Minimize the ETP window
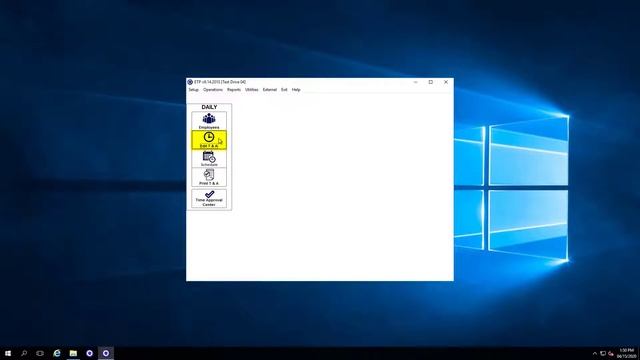 point(416,82)
